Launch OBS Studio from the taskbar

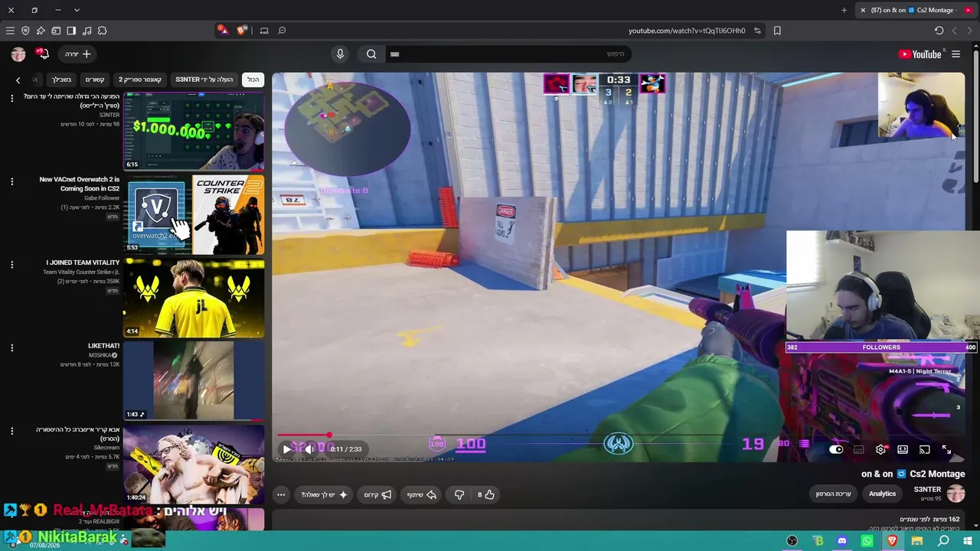[x=792, y=541]
